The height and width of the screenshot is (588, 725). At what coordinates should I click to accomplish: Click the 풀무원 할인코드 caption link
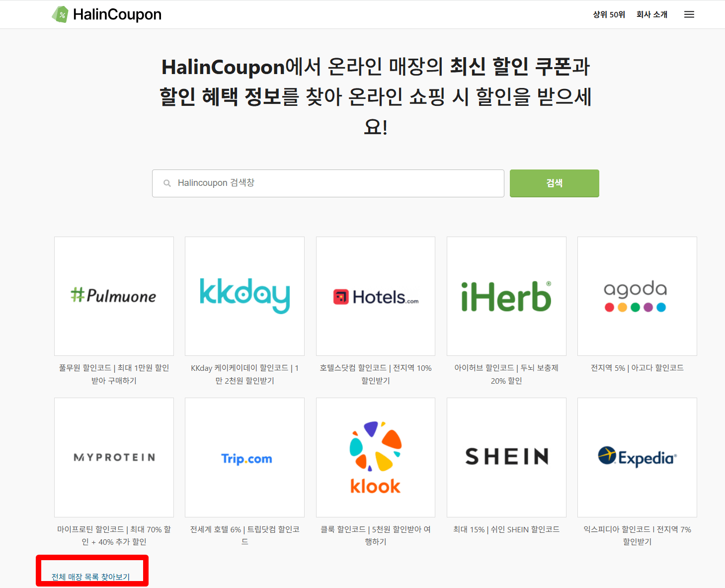point(114,374)
